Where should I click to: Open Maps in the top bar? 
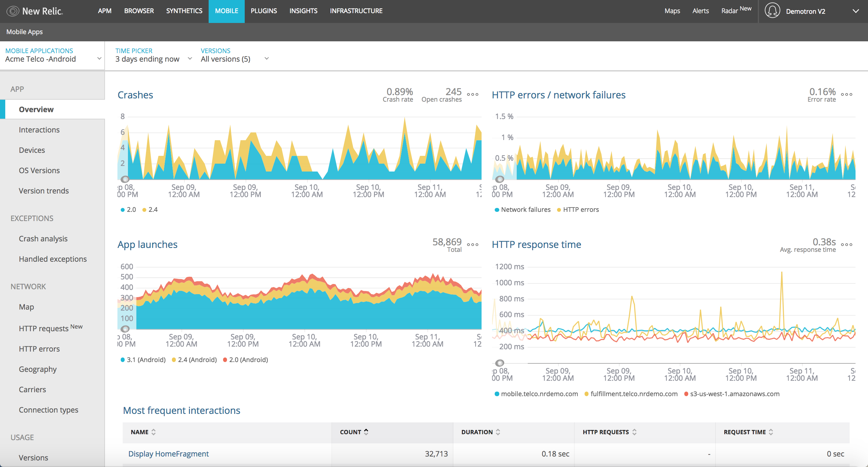click(672, 11)
